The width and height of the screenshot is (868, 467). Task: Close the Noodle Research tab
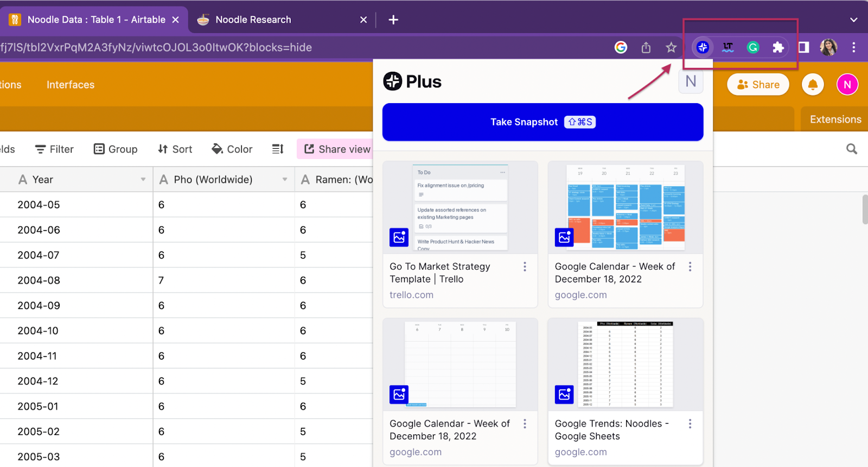[363, 20]
